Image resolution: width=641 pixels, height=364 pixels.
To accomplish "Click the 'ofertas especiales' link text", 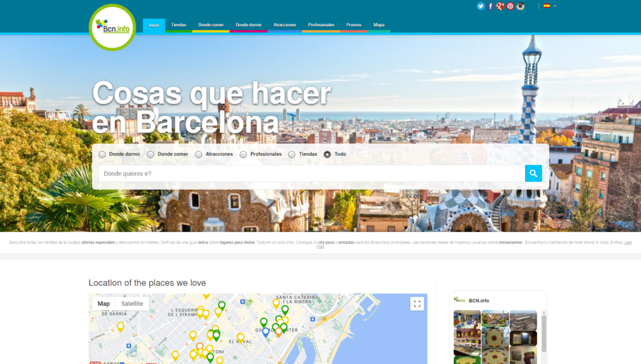I will 98,242.
